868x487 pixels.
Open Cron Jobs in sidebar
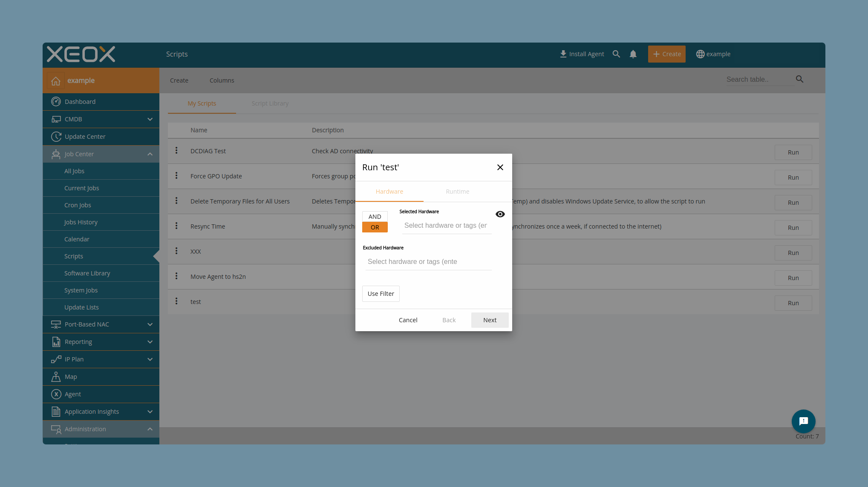[x=101, y=205]
